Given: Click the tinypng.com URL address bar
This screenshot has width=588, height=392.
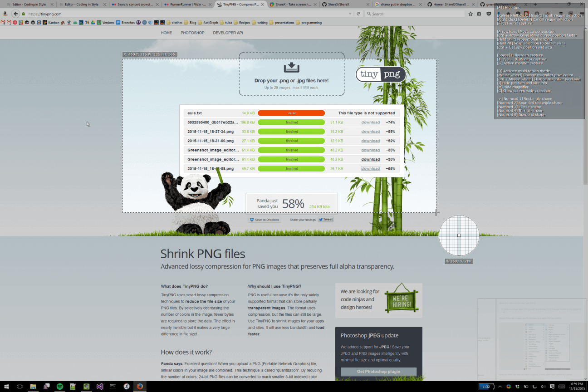Looking at the screenshot, I should click(188, 14).
